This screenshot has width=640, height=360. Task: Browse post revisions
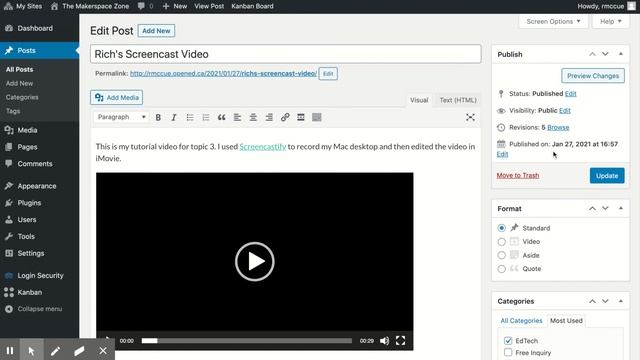[x=558, y=127]
